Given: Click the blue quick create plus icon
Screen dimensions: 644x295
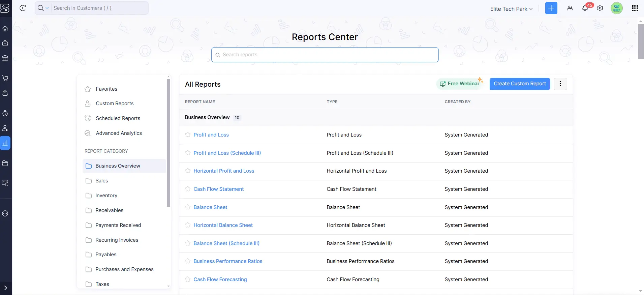Looking at the screenshot, I should click(551, 8).
